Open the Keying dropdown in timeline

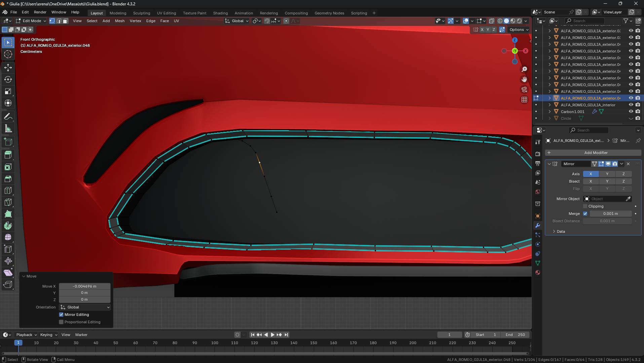pyautogui.click(x=49, y=335)
